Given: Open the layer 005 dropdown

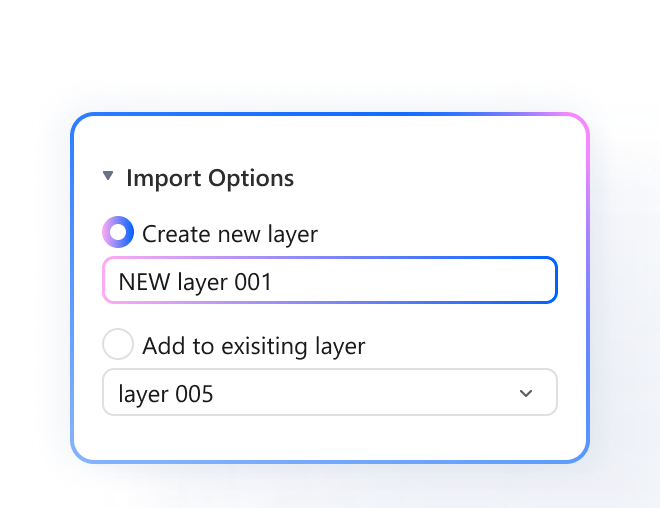Looking at the screenshot, I should 330,393.
